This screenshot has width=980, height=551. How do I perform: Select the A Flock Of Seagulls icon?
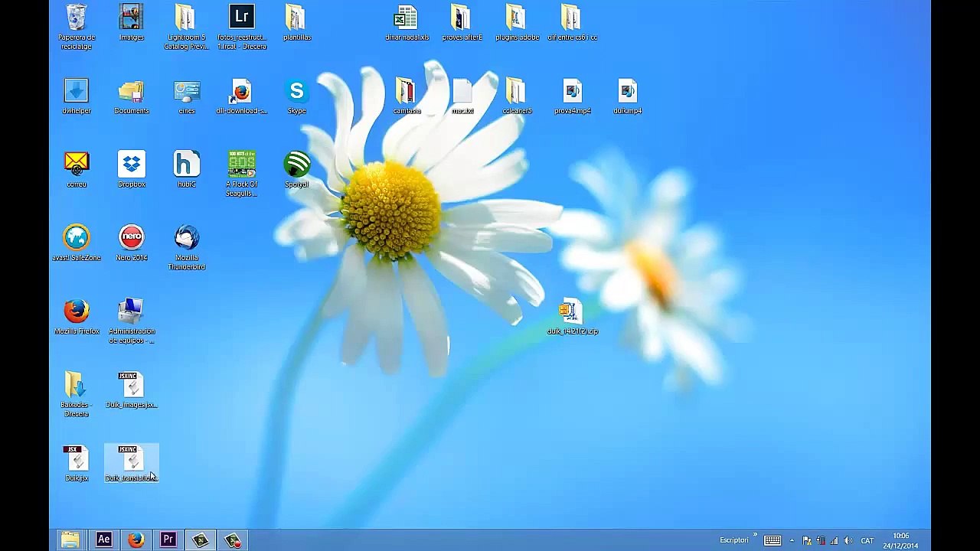point(242,174)
